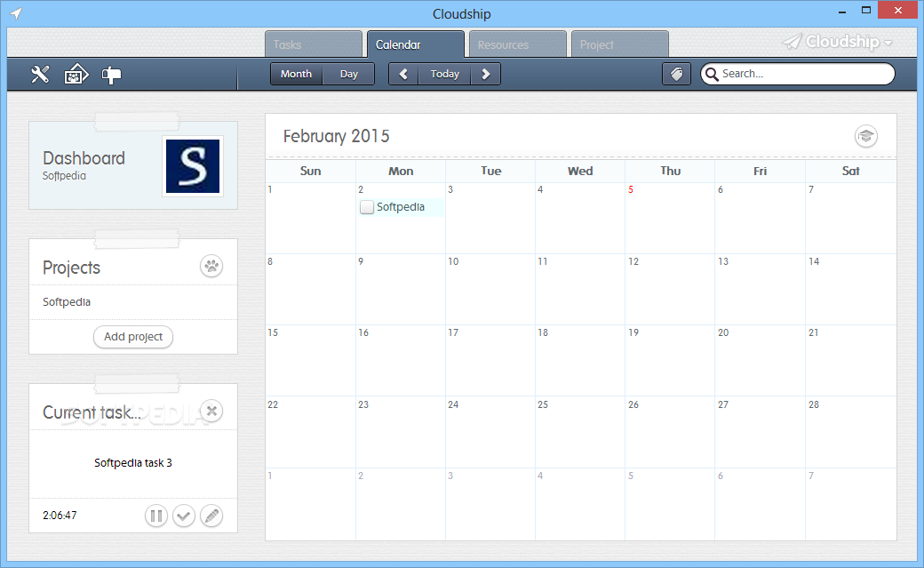Minimize the Cloudship window
Screen dimensions: 924x568
(842, 11)
